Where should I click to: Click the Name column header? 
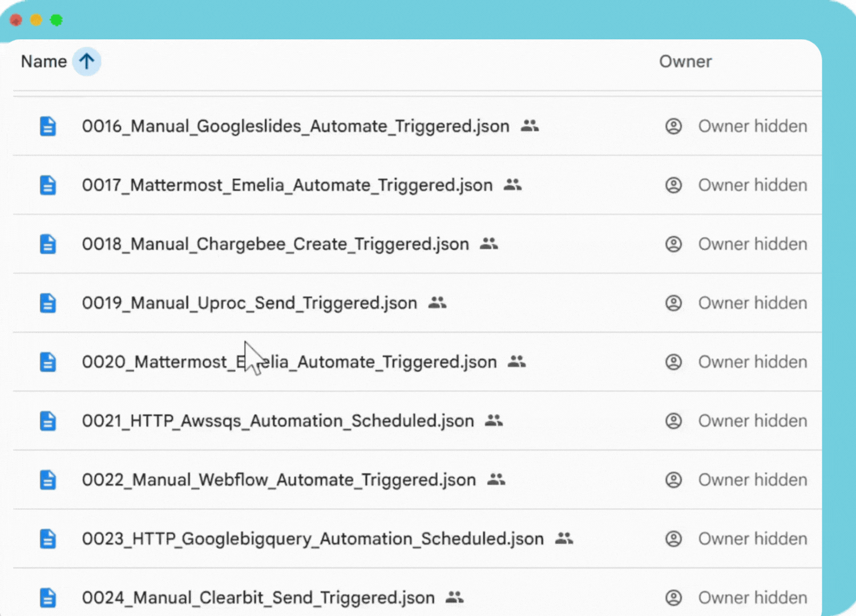(x=43, y=61)
